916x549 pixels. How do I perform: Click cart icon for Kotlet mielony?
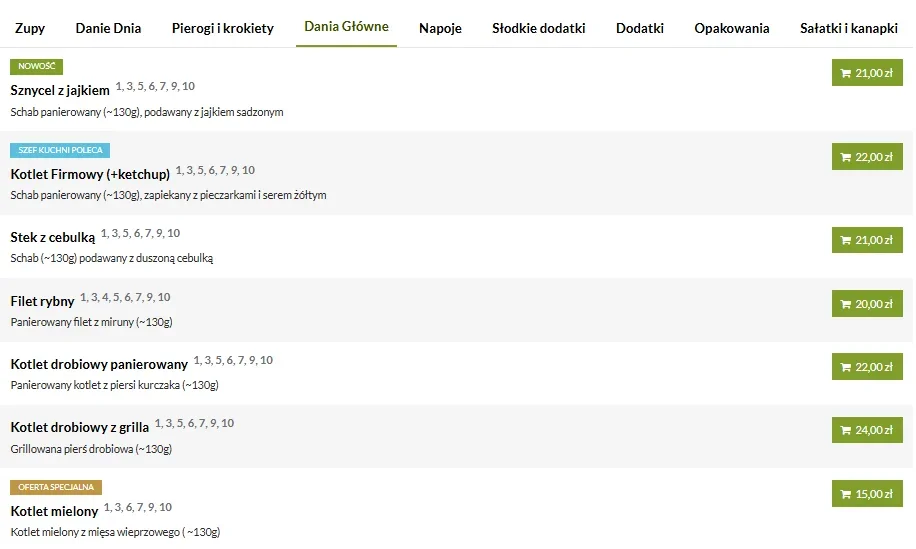846,494
